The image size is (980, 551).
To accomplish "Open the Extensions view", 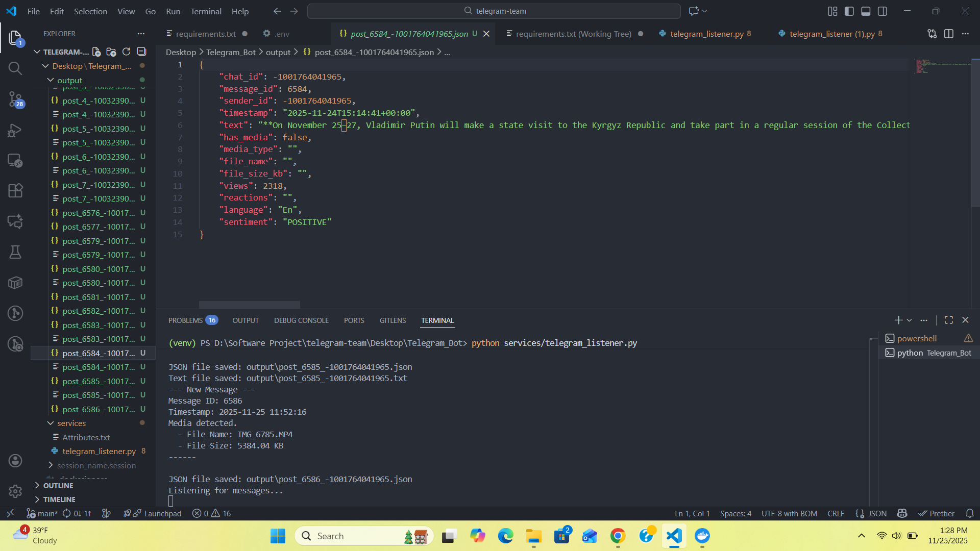I will [15, 191].
